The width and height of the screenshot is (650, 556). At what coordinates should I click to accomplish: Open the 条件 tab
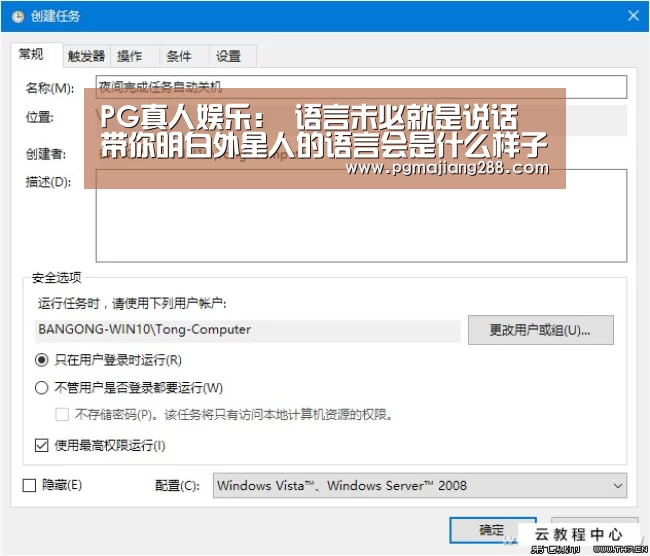click(184, 56)
